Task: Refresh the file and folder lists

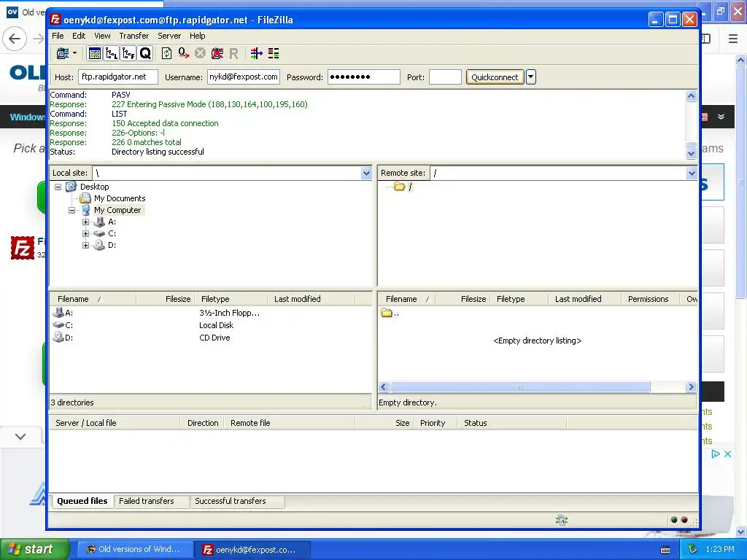Action: pos(166,53)
